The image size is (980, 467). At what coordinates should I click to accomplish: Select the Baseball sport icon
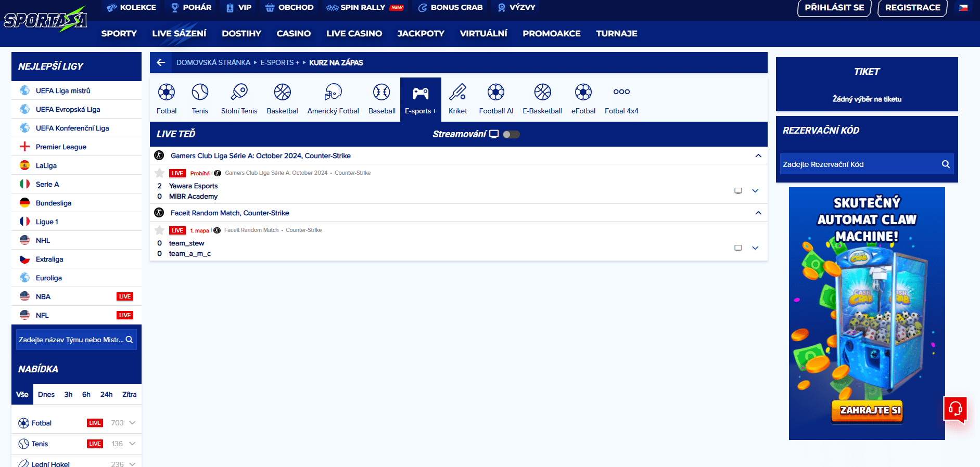[381, 92]
